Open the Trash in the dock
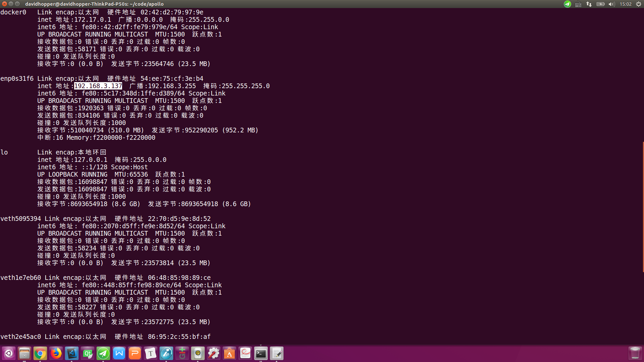The width and height of the screenshot is (644, 362). [x=635, y=353]
